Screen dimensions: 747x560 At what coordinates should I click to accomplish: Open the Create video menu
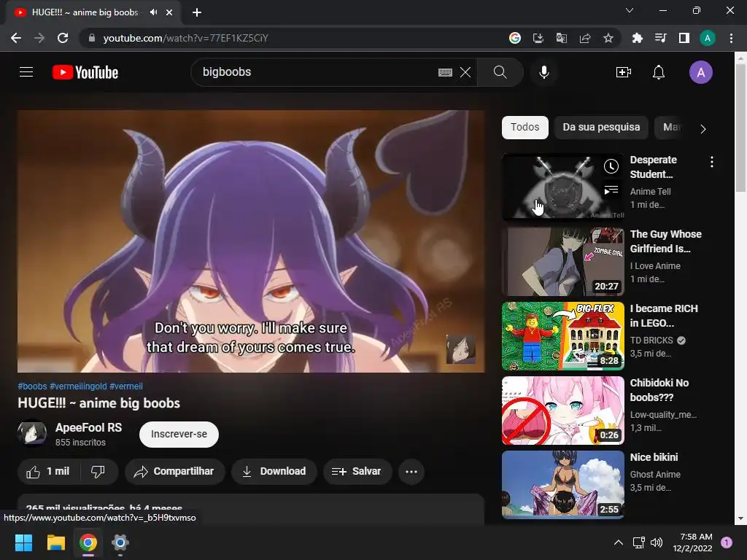(624, 72)
